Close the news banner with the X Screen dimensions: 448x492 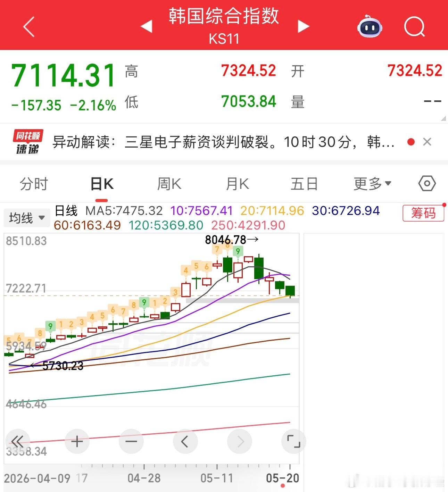[x=427, y=142]
